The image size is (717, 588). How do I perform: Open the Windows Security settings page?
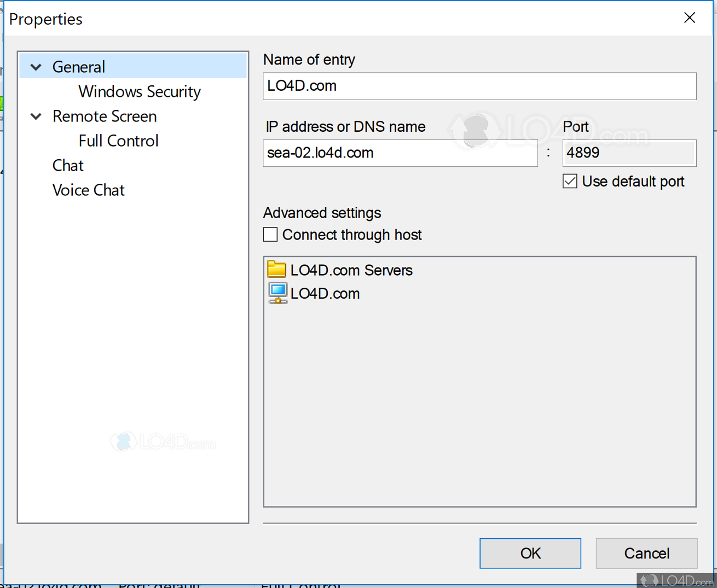click(140, 91)
